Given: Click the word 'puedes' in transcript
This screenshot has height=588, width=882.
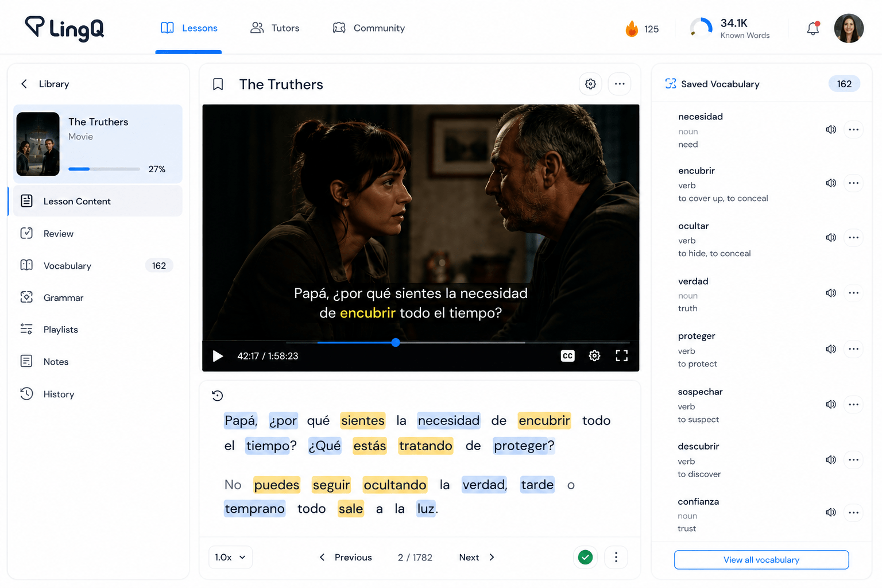Looking at the screenshot, I should pos(277,485).
